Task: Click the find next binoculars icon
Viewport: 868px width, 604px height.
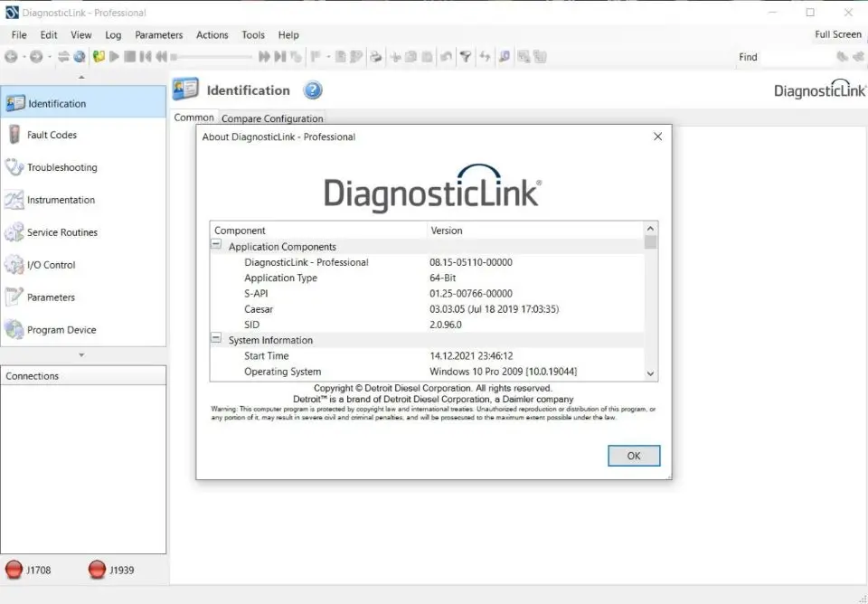Action: tap(842, 56)
